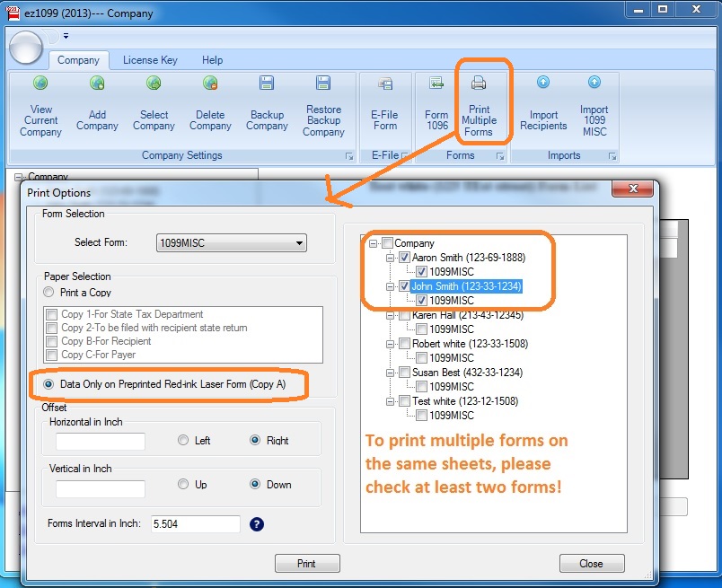Open quick access toolbar customize arrow
722x588 pixels.
(66, 36)
